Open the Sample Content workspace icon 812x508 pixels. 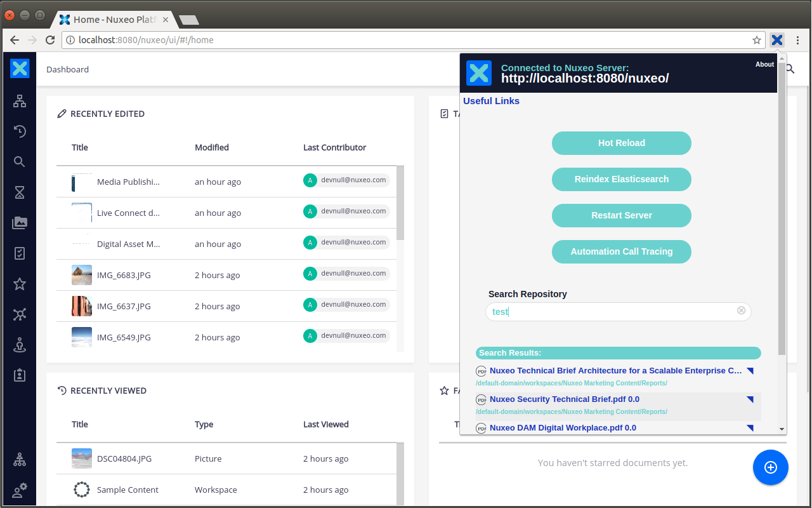tap(82, 490)
